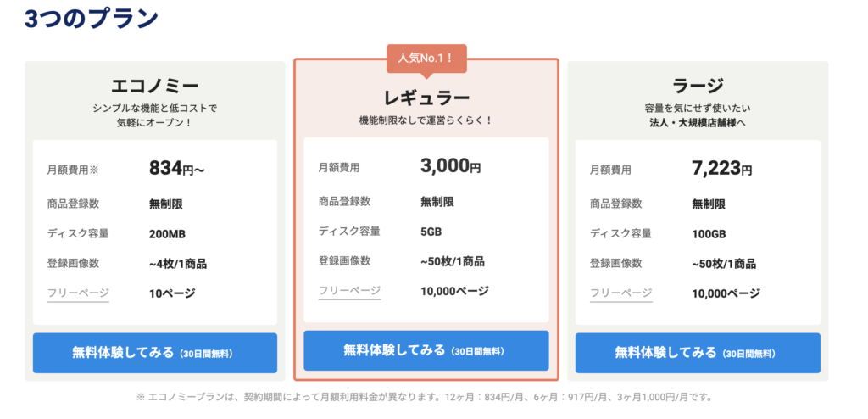Click the 3,000円 monthly price

click(451, 165)
